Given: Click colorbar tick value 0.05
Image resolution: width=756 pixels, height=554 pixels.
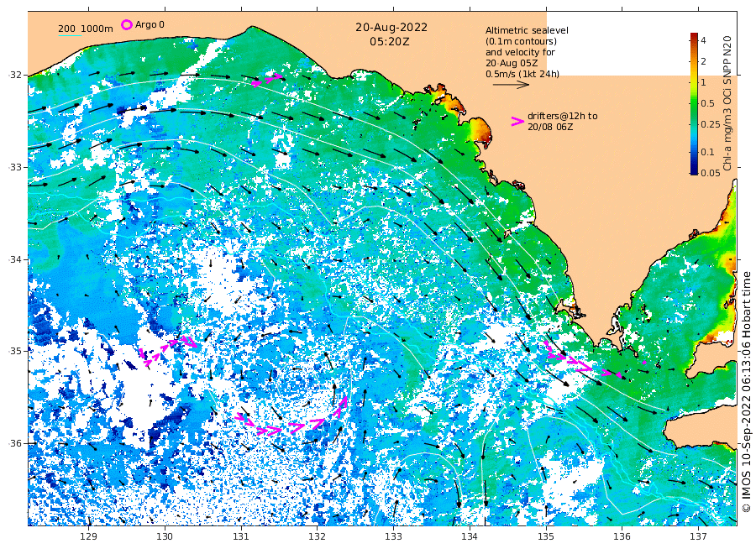Looking at the screenshot, I should pyautogui.click(x=710, y=173).
